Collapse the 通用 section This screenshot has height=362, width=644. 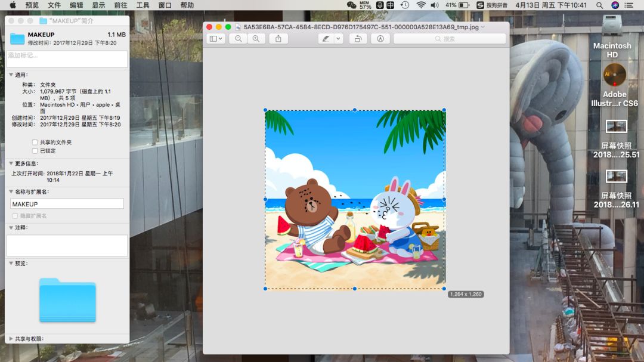pyautogui.click(x=11, y=75)
